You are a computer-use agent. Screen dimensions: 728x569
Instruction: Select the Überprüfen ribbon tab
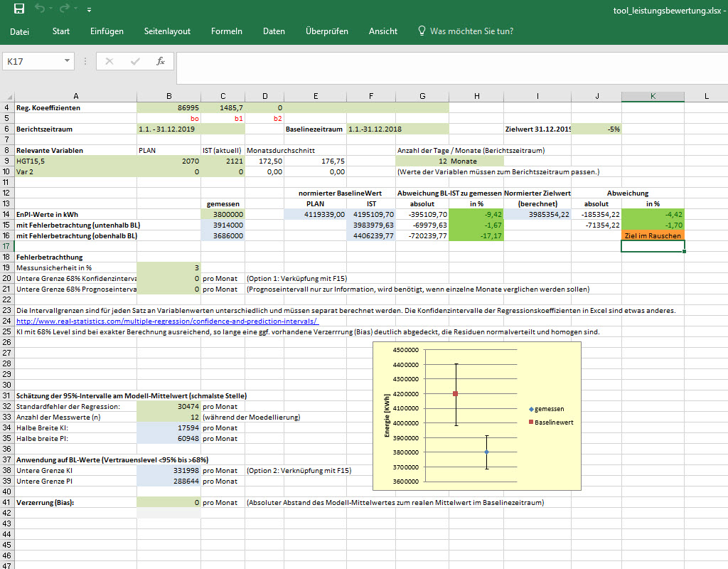(326, 31)
